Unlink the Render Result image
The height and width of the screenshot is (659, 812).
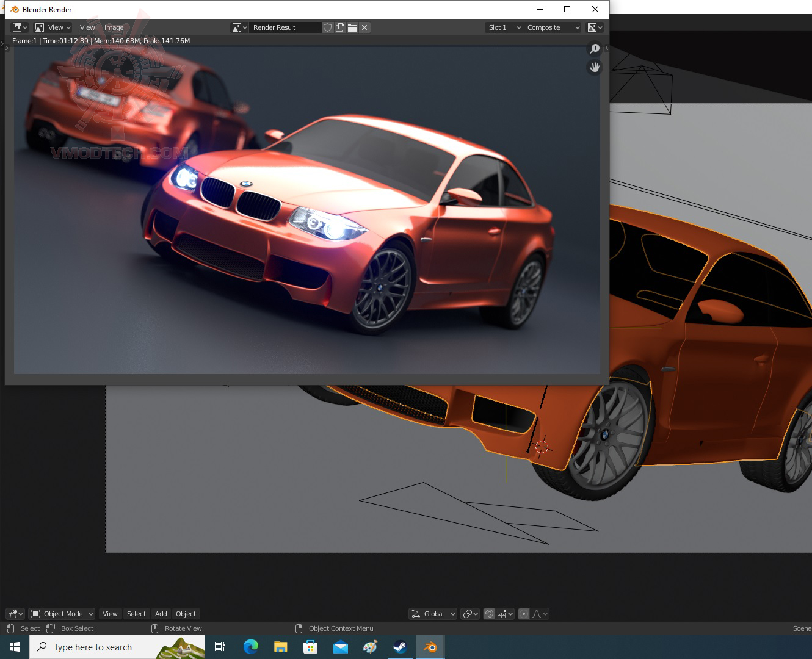(364, 27)
